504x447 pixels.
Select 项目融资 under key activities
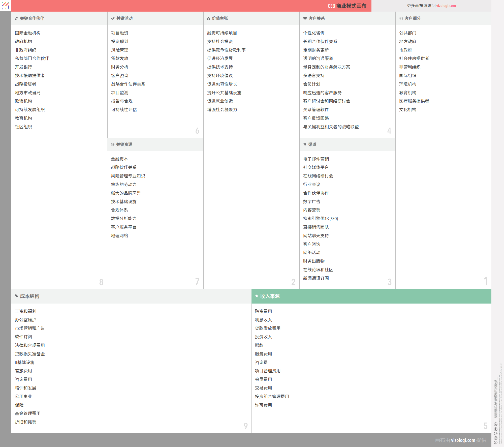119,33
